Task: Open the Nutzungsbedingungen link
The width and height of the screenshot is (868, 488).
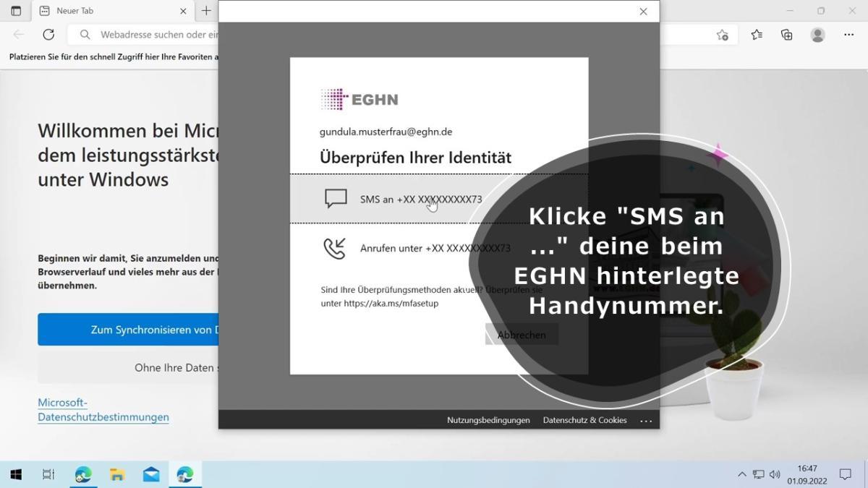Action: (x=488, y=420)
